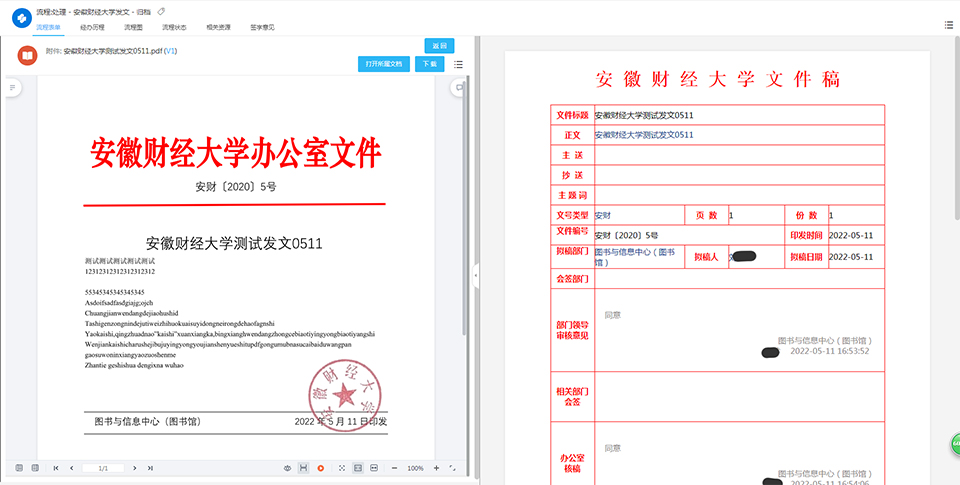The image size is (960, 485).
Task: Click the page number field 1/1
Action: click(x=103, y=468)
